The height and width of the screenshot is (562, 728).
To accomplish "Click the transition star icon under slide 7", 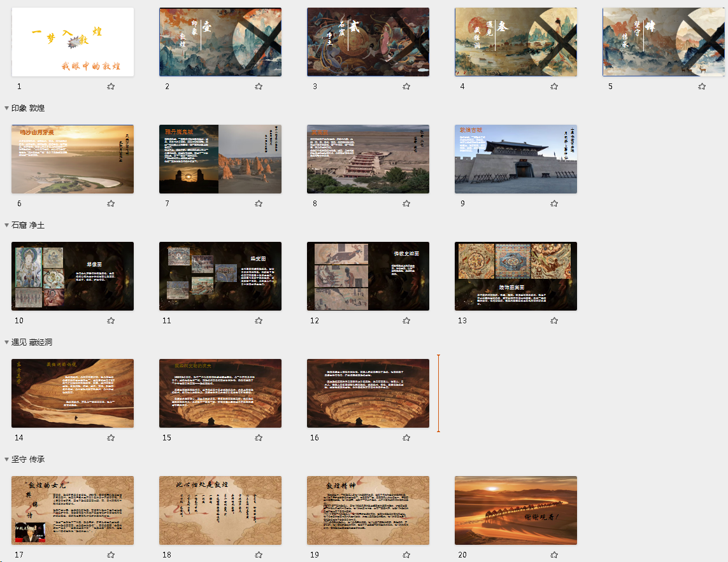I will click(x=259, y=203).
